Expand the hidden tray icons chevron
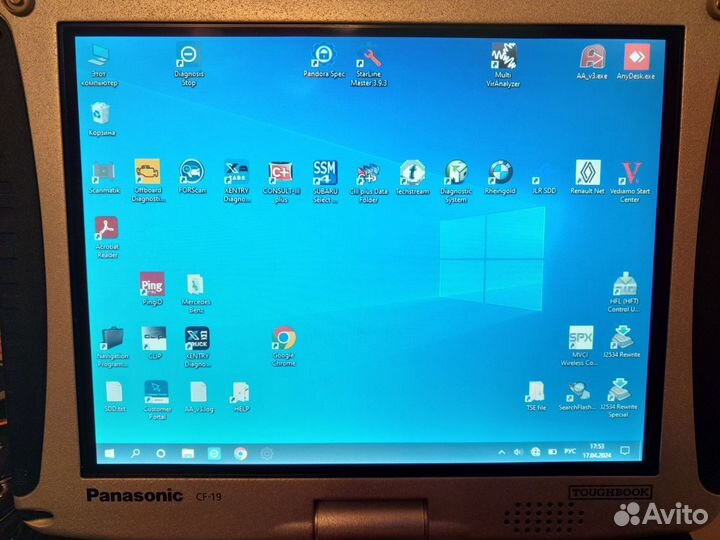The height and width of the screenshot is (540, 720). pos(501,452)
